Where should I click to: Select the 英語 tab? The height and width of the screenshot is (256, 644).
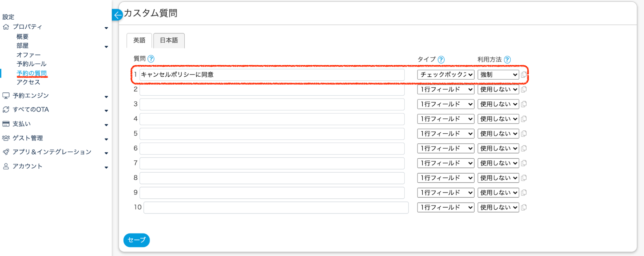click(x=139, y=41)
